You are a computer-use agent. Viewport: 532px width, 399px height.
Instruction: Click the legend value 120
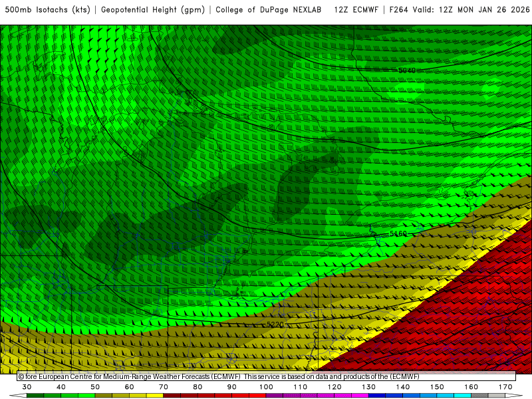click(x=334, y=387)
